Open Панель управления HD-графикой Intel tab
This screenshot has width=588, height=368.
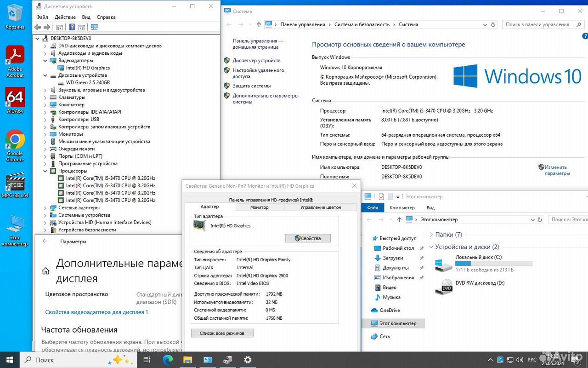271,200
